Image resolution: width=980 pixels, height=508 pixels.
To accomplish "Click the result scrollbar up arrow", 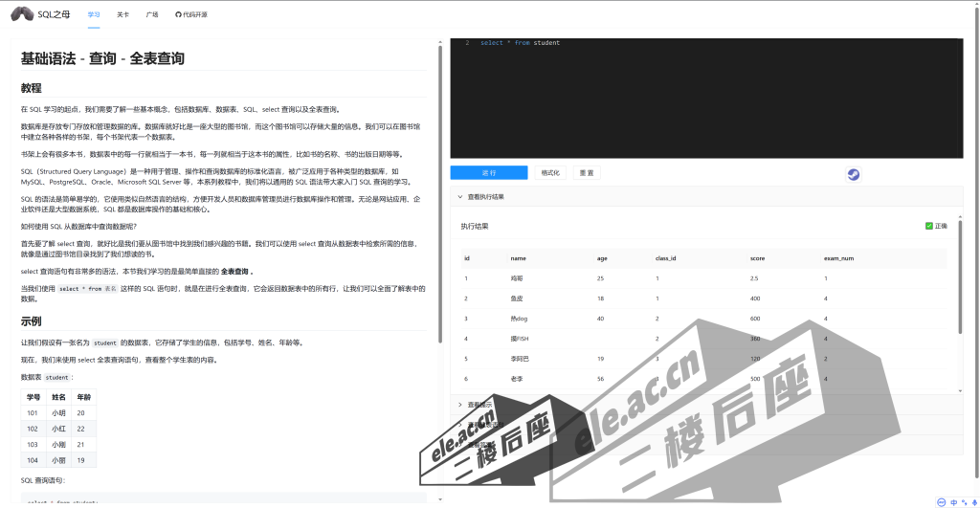I will (960, 217).
